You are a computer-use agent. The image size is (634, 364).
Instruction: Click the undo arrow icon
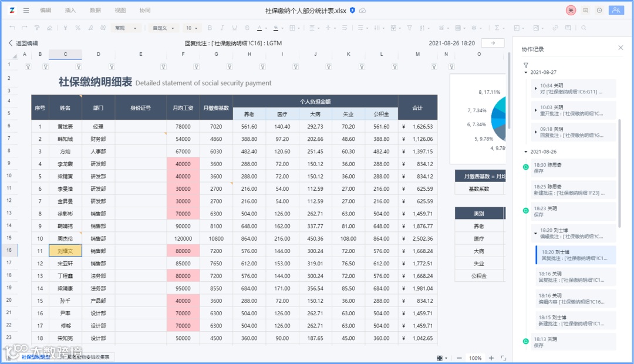coord(12,28)
